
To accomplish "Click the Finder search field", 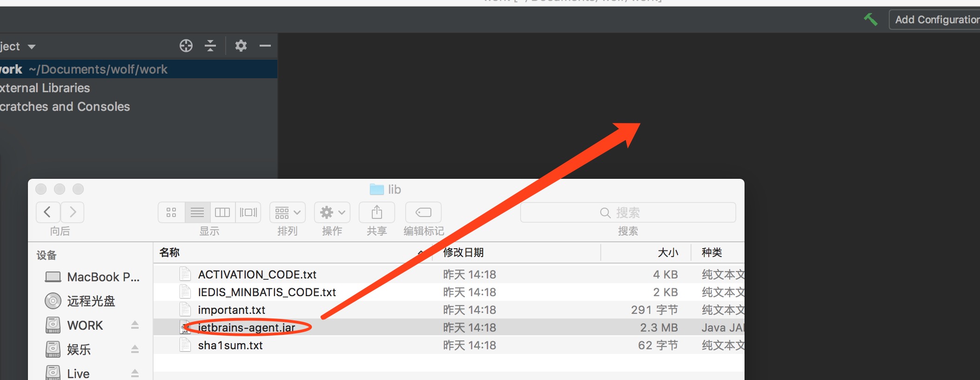I will pos(627,212).
